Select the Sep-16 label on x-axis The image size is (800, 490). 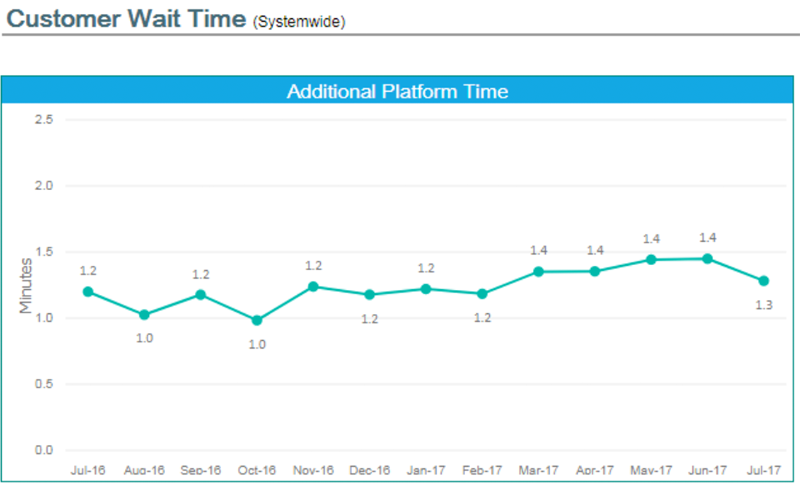coord(201,469)
